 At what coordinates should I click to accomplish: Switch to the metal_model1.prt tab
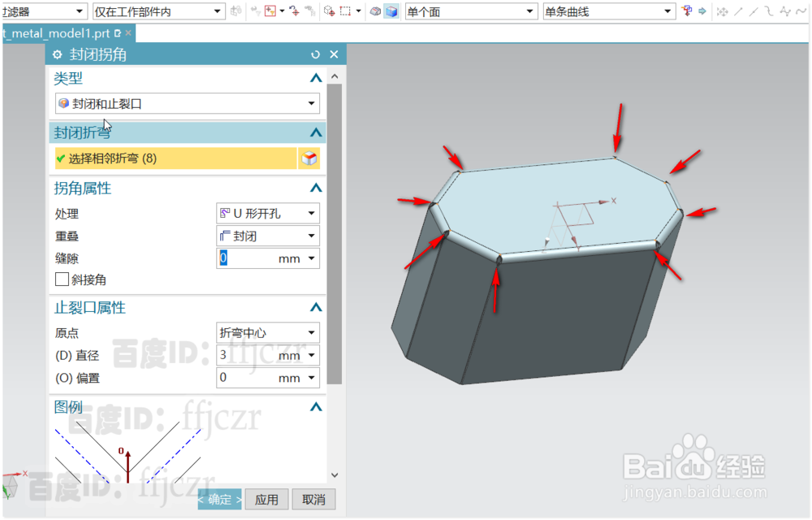56,33
